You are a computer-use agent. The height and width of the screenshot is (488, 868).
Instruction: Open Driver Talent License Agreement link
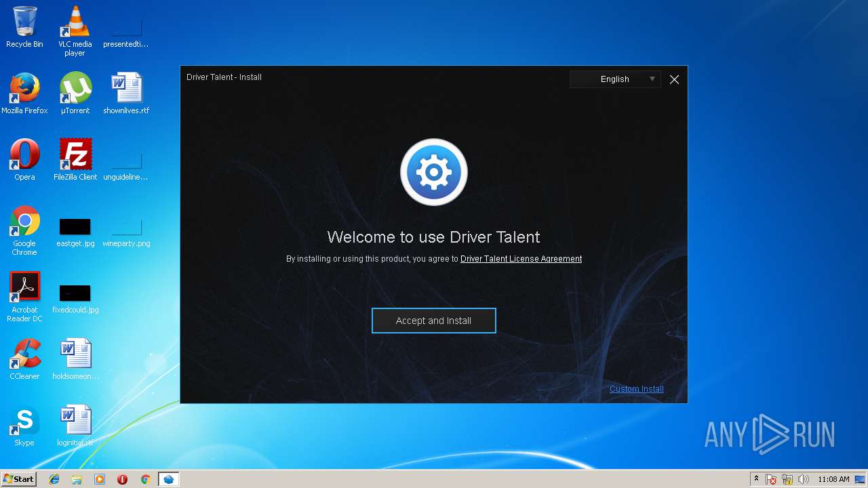[x=521, y=259]
